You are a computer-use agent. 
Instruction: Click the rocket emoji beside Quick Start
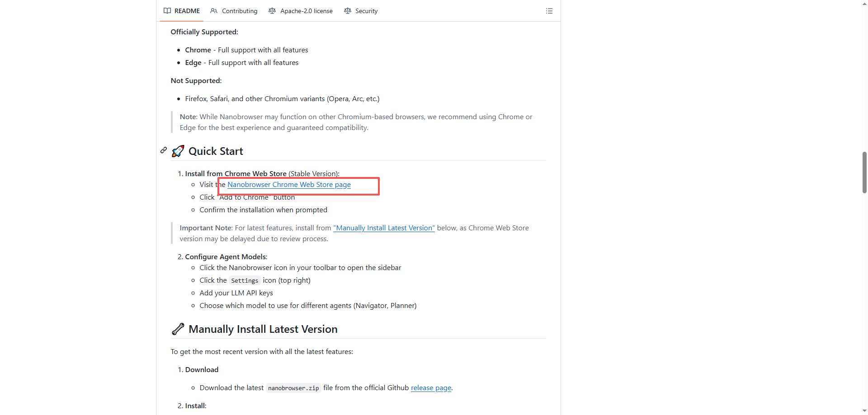[178, 151]
